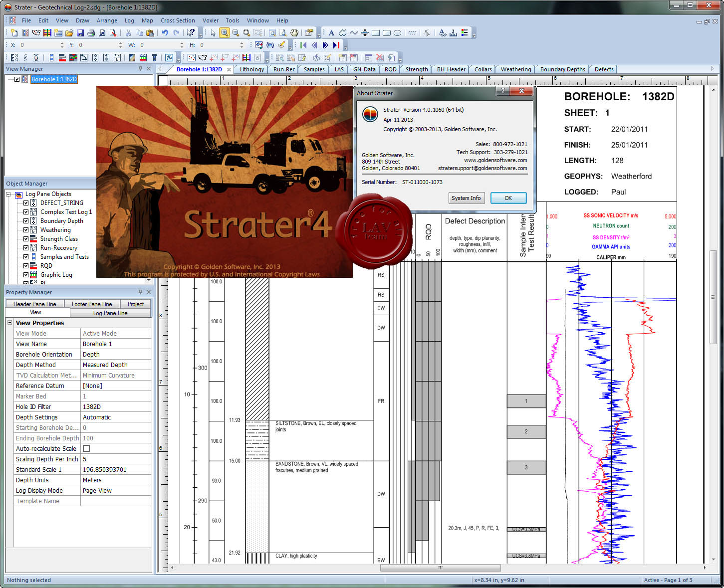Click the Function Log 'fx' icon
This screenshot has width=724, height=588.
169,58
